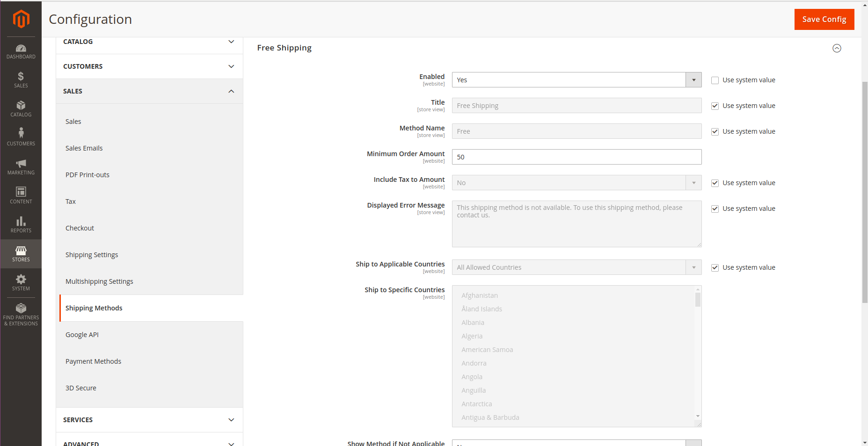Image resolution: width=868 pixels, height=446 pixels.
Task: Open the Marketing section icon
Action: click(x=21, y=166)
